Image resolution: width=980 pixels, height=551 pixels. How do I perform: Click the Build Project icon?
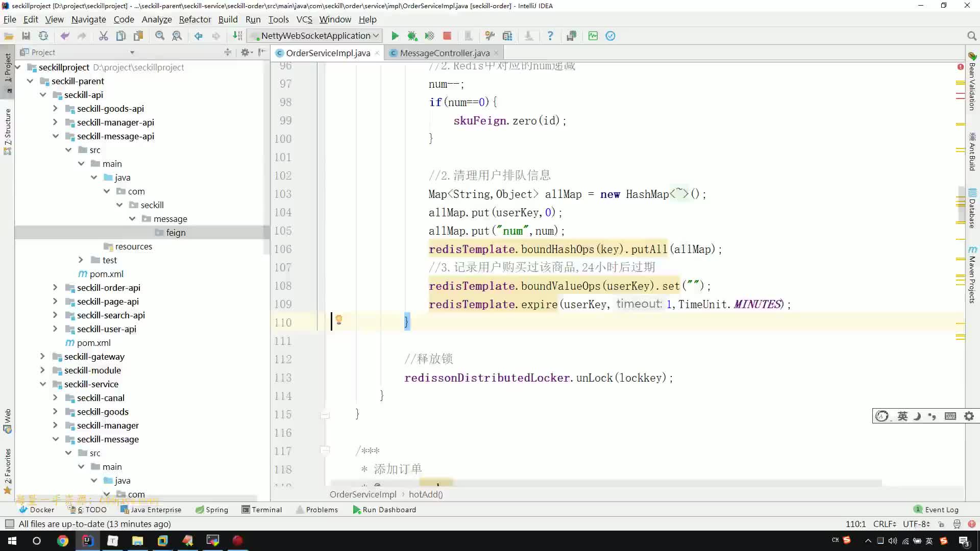237,36
